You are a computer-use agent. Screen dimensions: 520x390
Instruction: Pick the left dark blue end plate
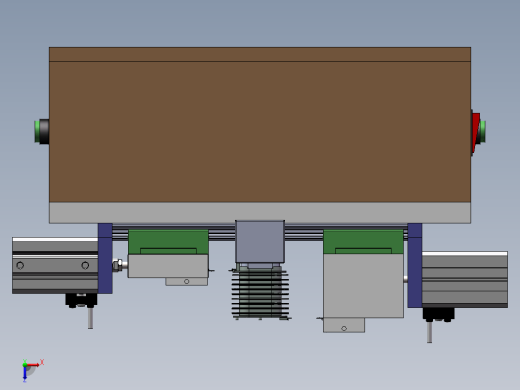[x=105, y=258]
